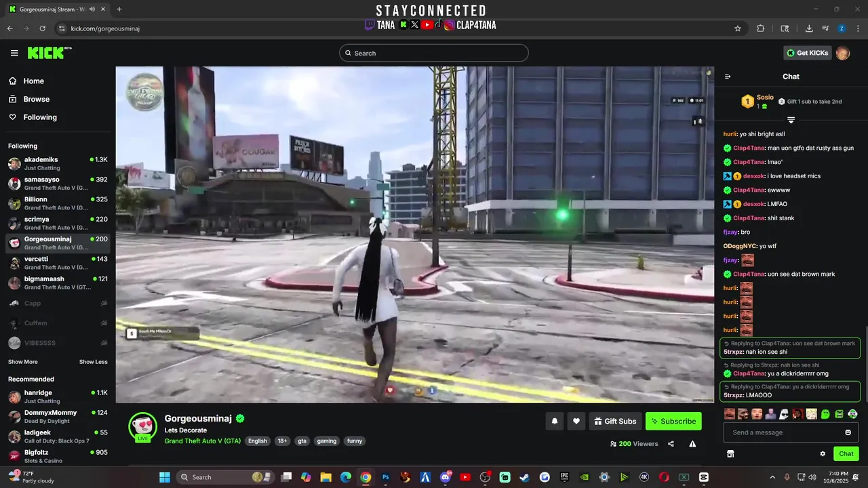Viewport: 868px width, 488px height.
Task: Bookmark this page star icon
Action: [x=738, y=28]
